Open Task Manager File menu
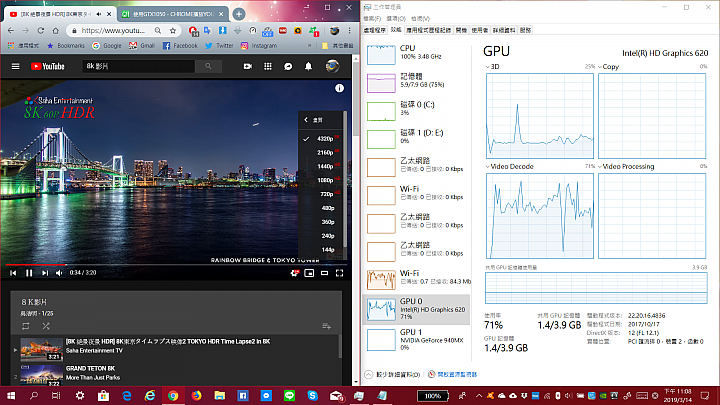Viewport: 720px width, 405px height. click(372, 19)
